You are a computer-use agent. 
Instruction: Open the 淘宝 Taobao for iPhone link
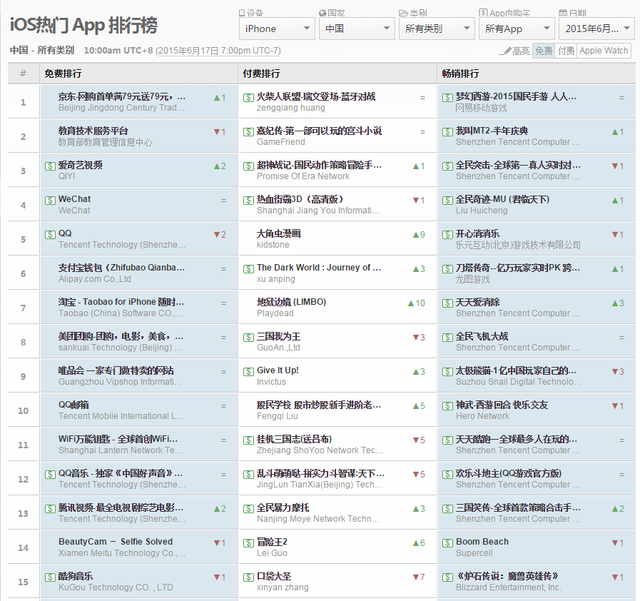tap(121, 302)
